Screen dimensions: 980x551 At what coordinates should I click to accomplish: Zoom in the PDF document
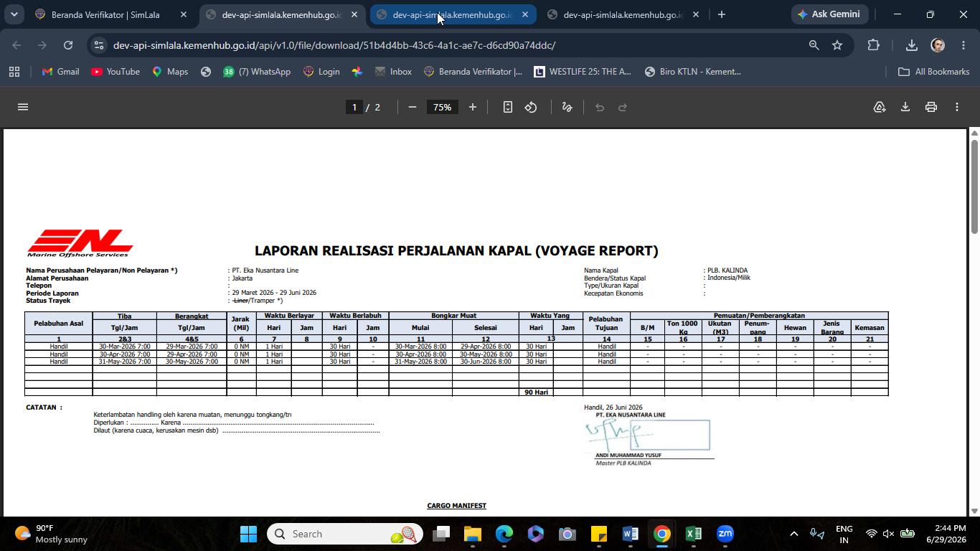click(472, 107)
